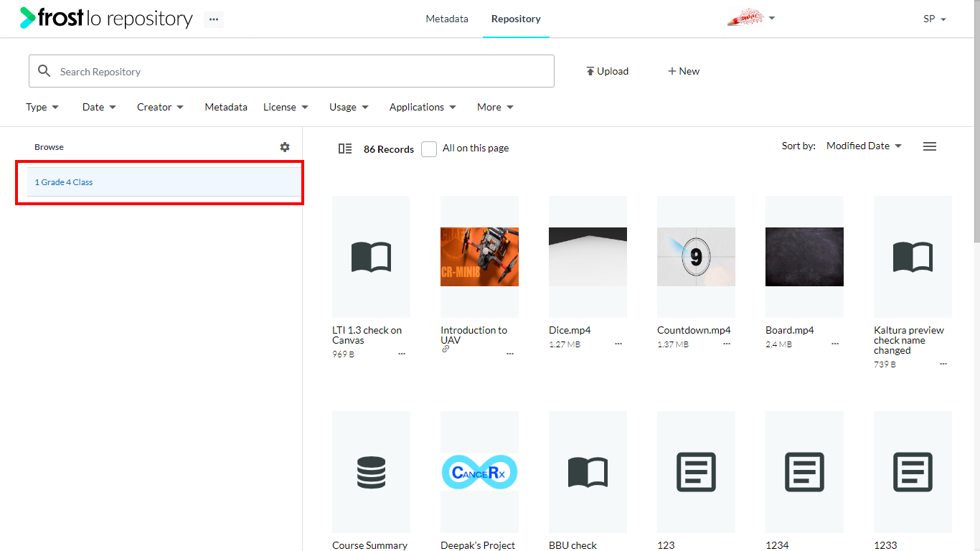The height and width of the screenshot is (551, 980).
Task: Open Browse panel settings gear
Action: [285, 147]
